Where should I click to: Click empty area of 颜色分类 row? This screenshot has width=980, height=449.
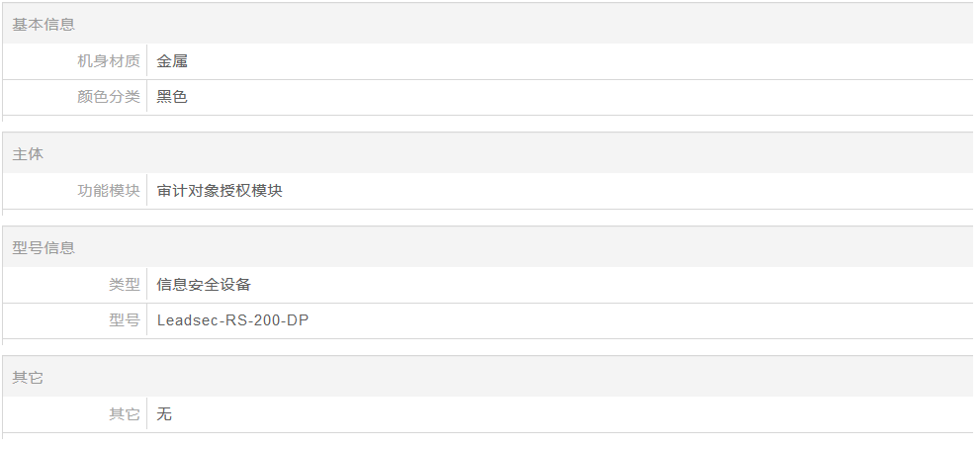563,97
